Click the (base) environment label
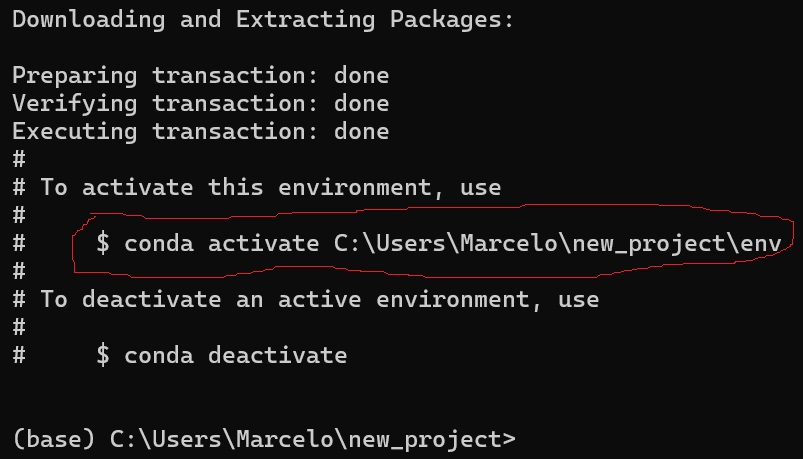The height and width of the screenshot is (459, 803). [x=54, y=439]
